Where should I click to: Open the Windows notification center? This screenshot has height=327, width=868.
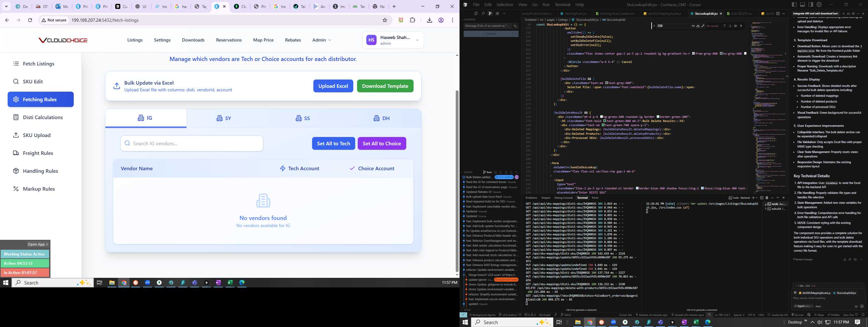pyautogui.click(x=857, y=322)
